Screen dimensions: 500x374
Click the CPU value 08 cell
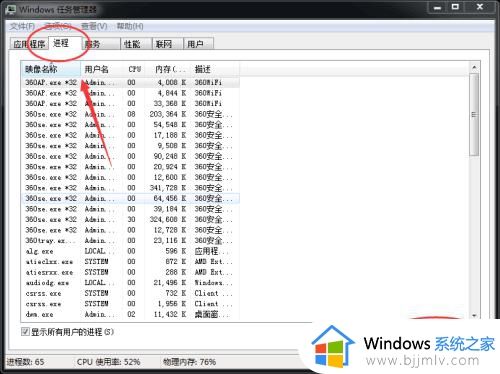131,114
